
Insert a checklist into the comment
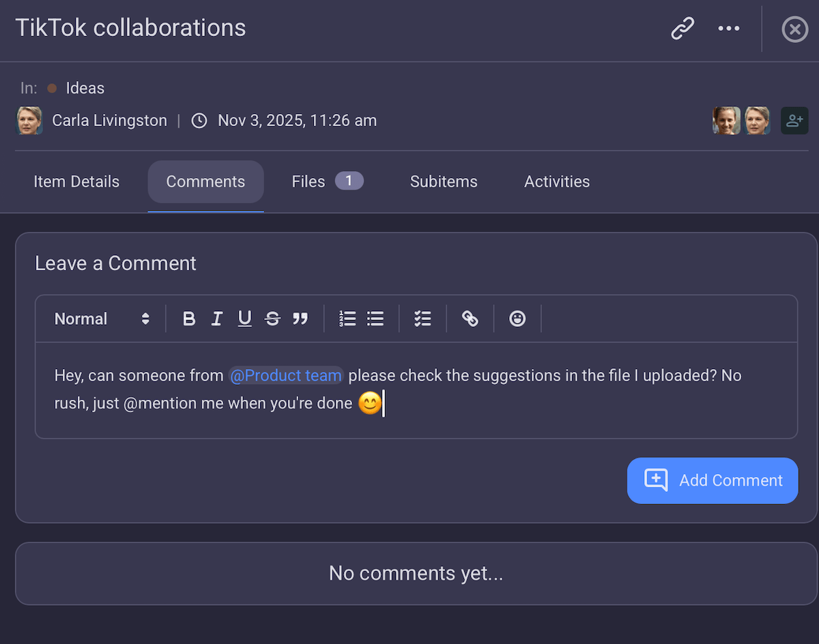point(422,318)
